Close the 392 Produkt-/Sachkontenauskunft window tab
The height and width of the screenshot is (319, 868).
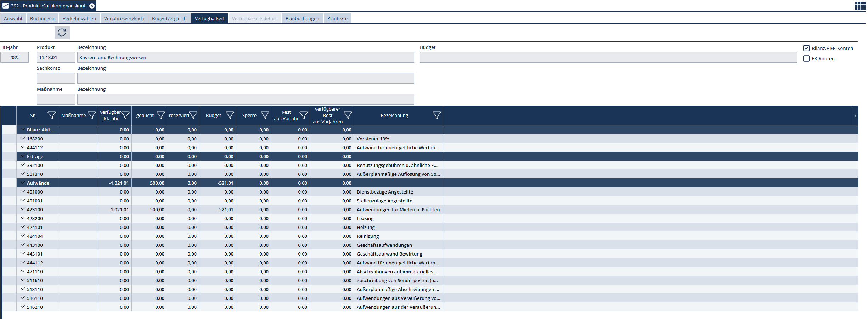[x=92, y=6]
